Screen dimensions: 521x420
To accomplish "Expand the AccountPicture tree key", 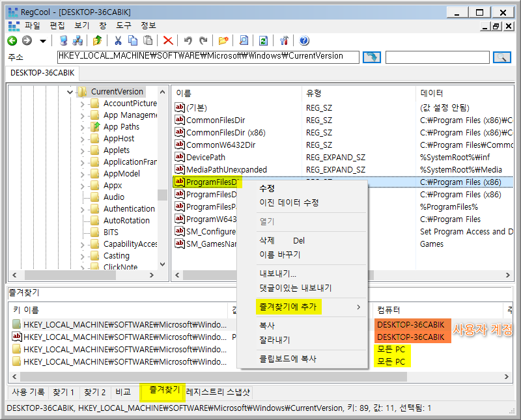I will (82, 104).
